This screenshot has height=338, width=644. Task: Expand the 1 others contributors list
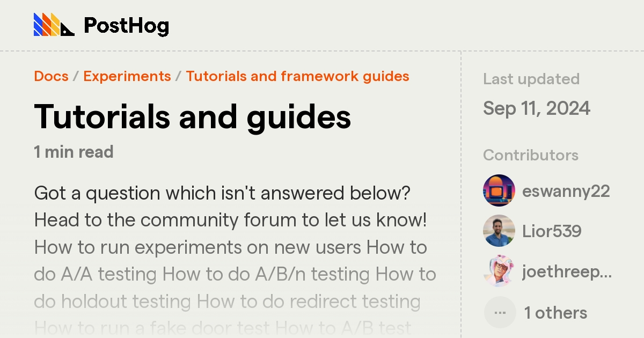point(555,312)
